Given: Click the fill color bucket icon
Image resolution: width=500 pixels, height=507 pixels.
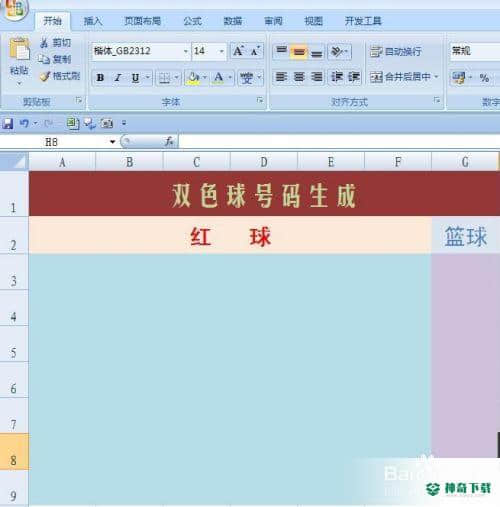Looking at the screenshot, I should (193, 78).
